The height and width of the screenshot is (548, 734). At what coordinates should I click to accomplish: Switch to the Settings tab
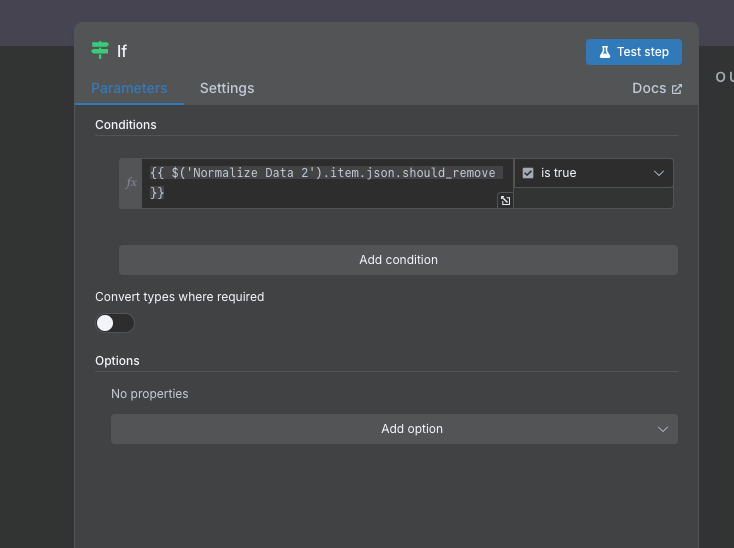pyautogui.click(x=227, y=88)
